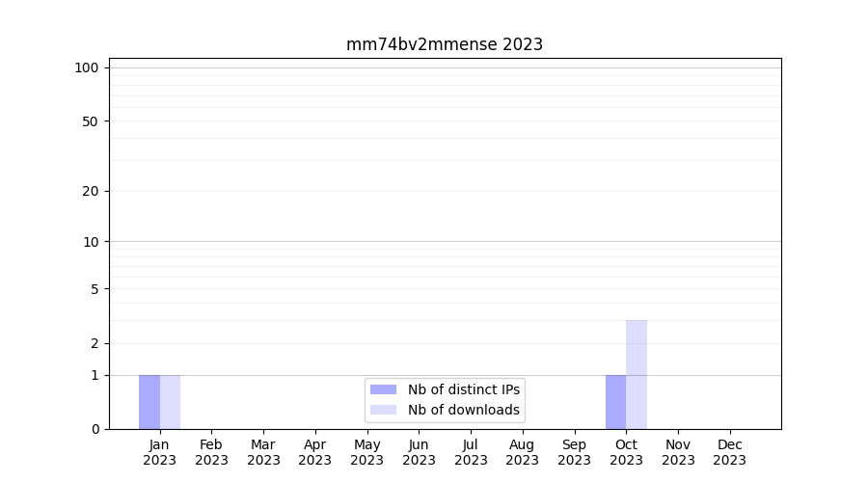868x482 pixels.
Task: Click the Feb 2023 x-axis label
Action: (211, 452)
